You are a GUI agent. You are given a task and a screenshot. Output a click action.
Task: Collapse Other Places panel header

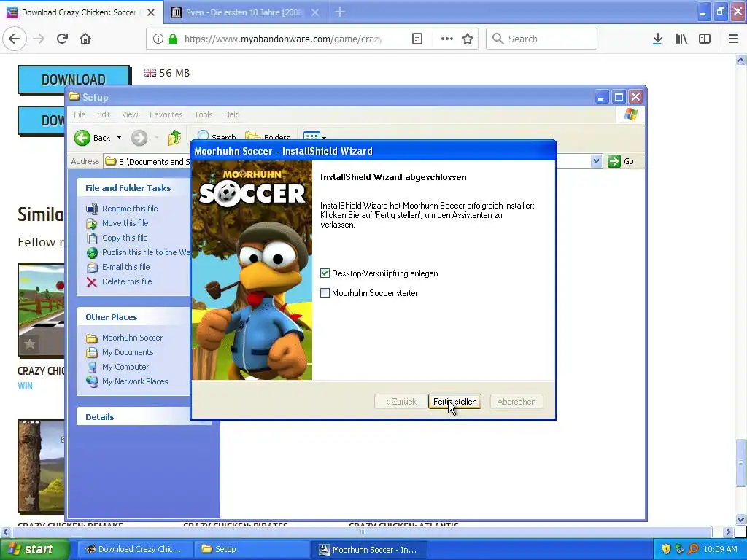133,316
